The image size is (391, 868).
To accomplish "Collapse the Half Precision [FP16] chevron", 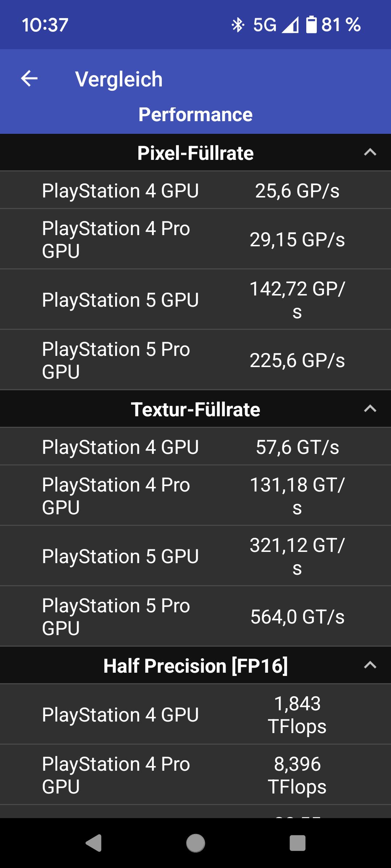I will (370, 665).
